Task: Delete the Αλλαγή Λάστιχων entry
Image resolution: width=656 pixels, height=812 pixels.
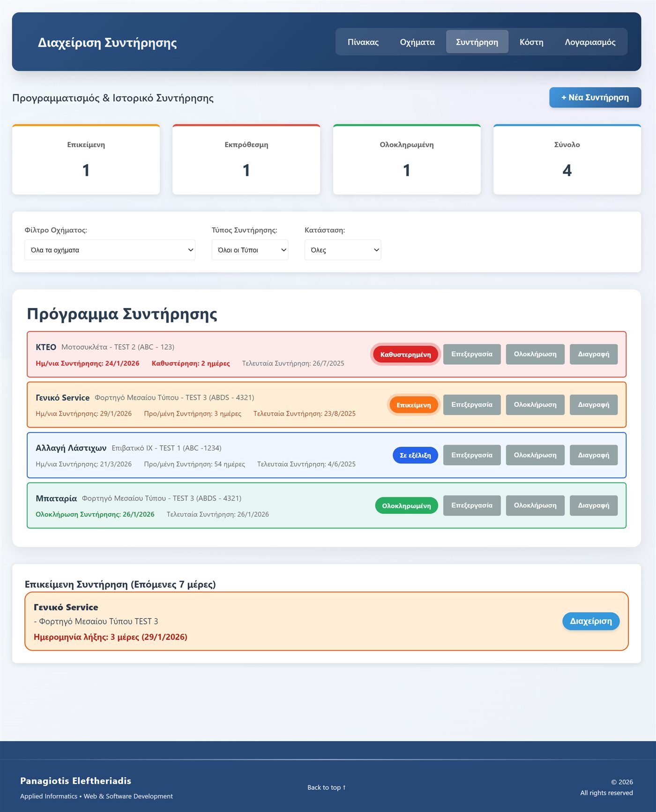Action: [x=594, y=455]
